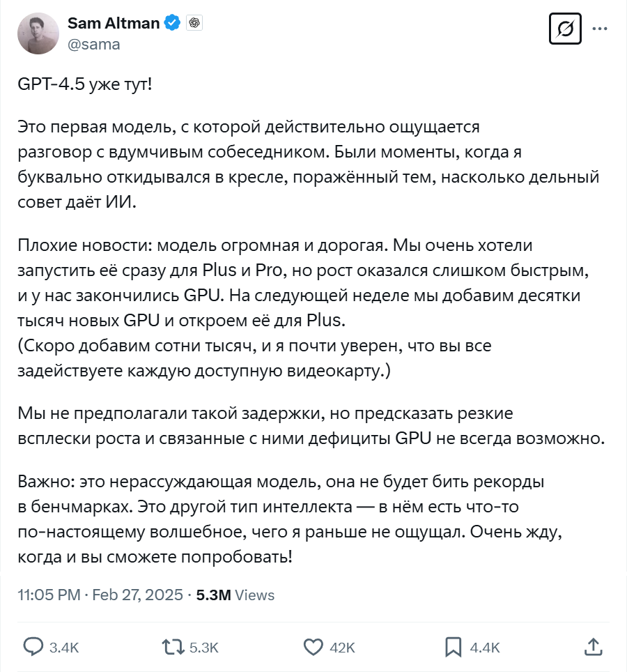Click the 5.3K reposts count
The image size is (627, 672).
(x=204, y=648)
